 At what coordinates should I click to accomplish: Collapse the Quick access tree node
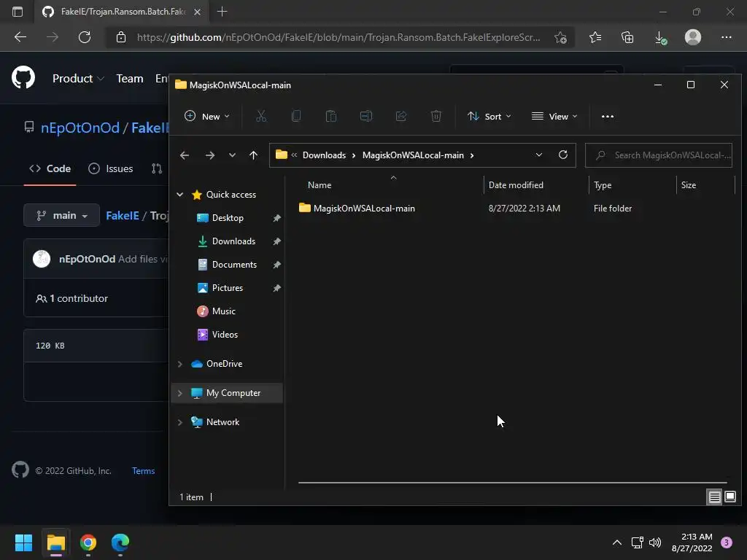(180, 194)
